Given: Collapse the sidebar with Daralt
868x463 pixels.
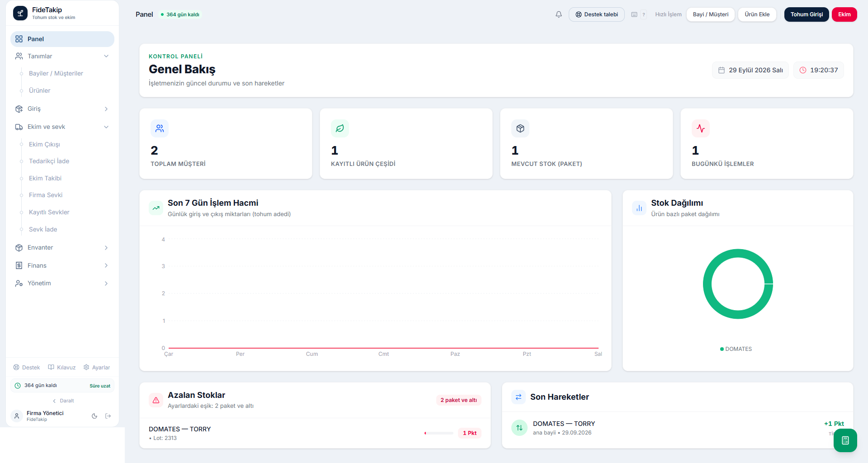Looking at the screenshot, I should point(63,401).
